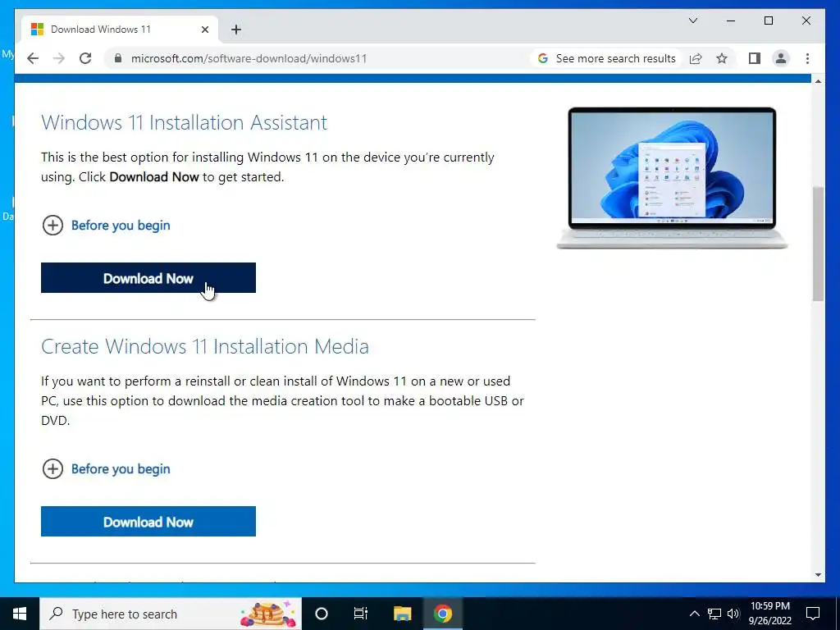Close the Download Windows 11 tab
This screenshot has height=630, width=840.
tap(204, 30)
